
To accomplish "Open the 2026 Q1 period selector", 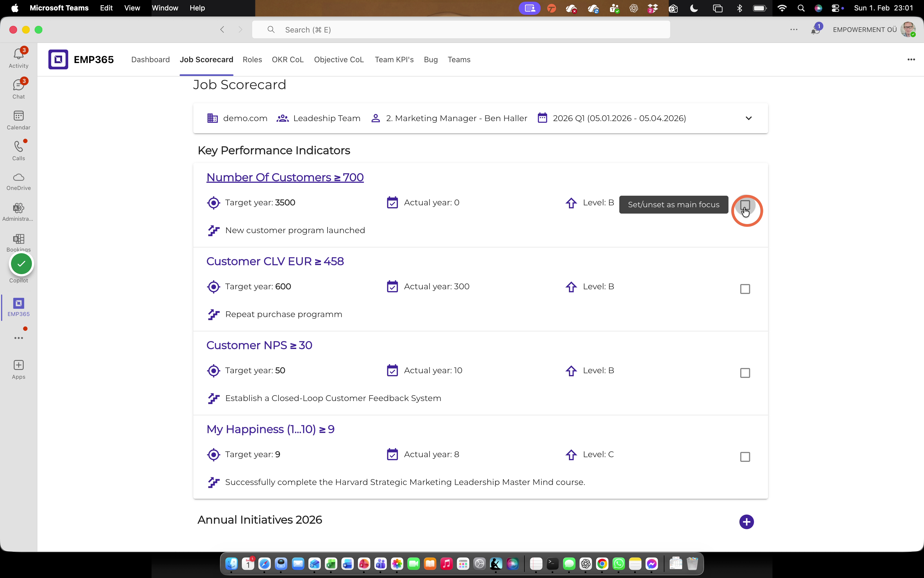I will point(611,118).
